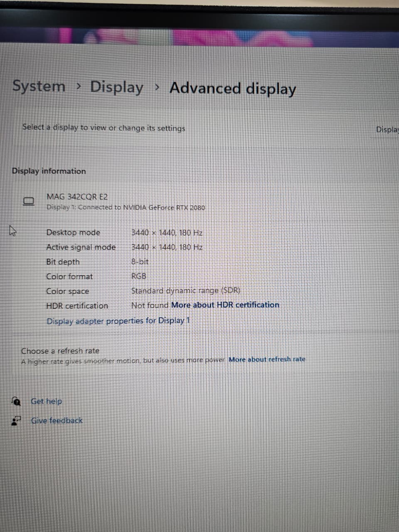Open More about refresh rate

click(x=267, y=359)
